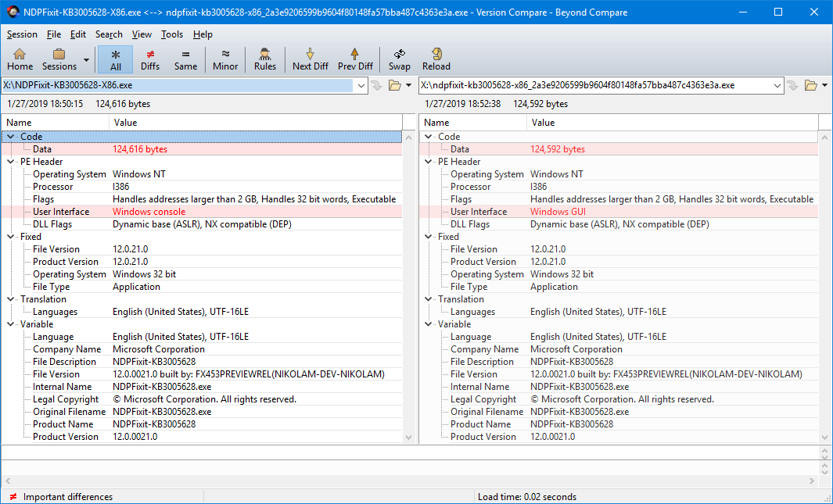
Task: Toggle Minor differences filter
Action: [x=225, y=59]
